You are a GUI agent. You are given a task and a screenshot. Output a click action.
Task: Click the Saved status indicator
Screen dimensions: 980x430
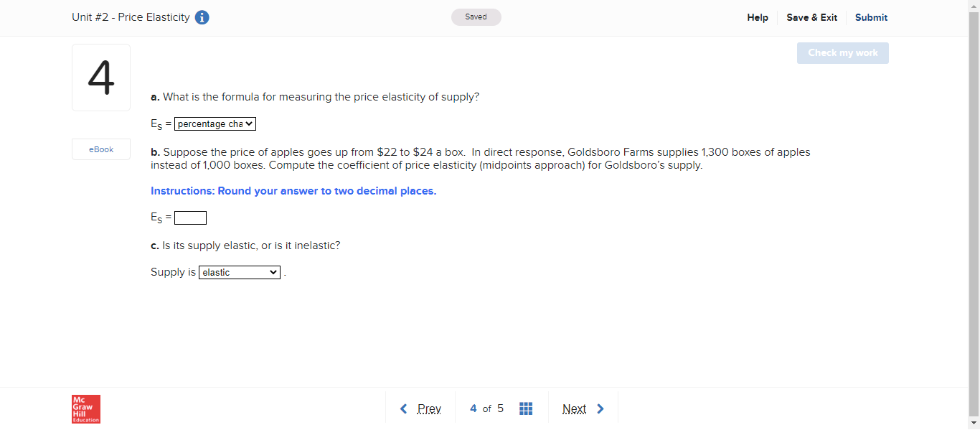tap(476, 17)
